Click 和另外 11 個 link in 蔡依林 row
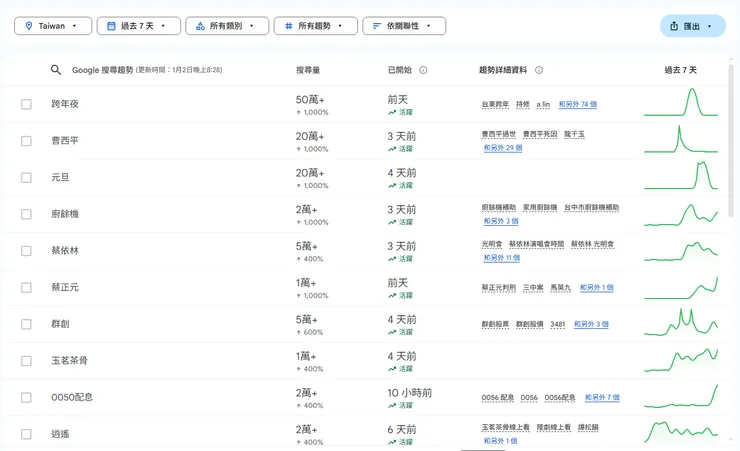 [502, 258]
